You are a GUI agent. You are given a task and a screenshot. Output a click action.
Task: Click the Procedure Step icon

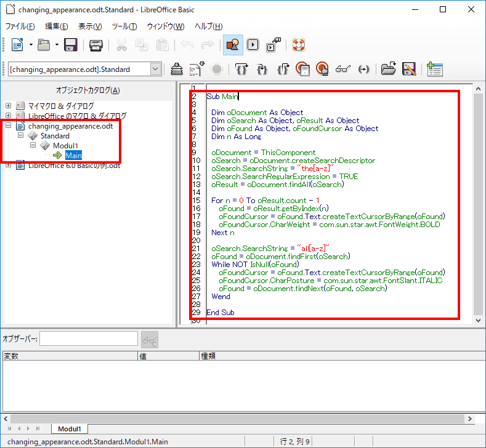(x=241, y=69)
